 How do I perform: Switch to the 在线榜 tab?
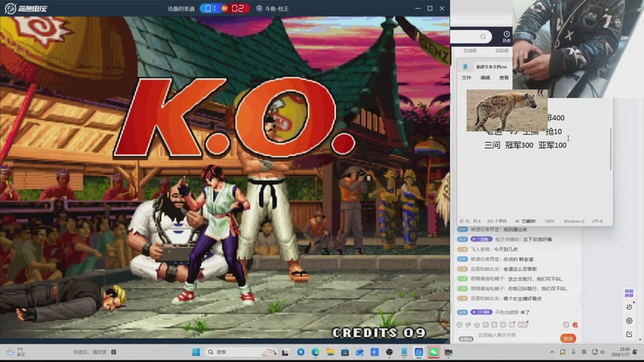470,51
